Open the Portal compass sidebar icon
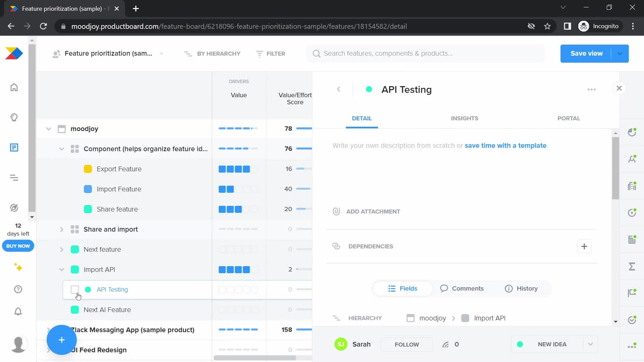644x362 pixels. click(14, 208)
